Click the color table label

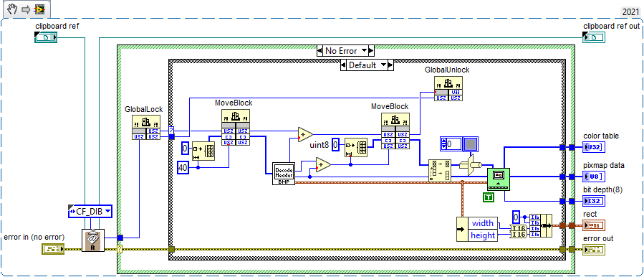coord(601,136)
